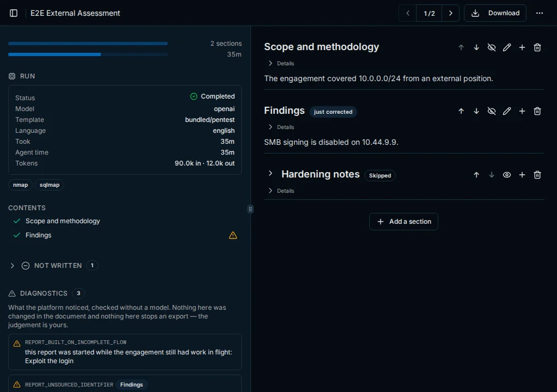The width and height of the screenshot is (557, 392).
Task: Move Hardening notes section down
Action: click(x=492, y=175)
